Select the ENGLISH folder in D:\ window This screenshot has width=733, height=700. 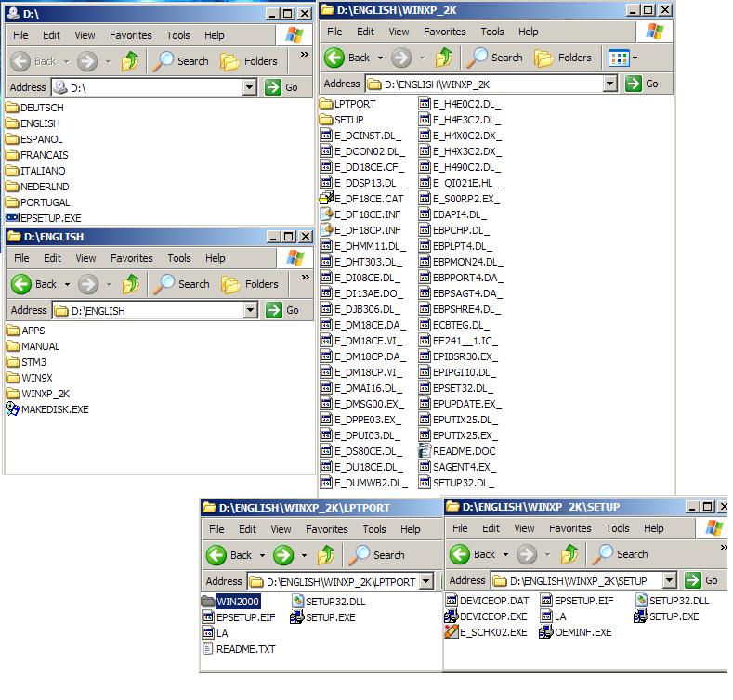click(x=33, y=123)
